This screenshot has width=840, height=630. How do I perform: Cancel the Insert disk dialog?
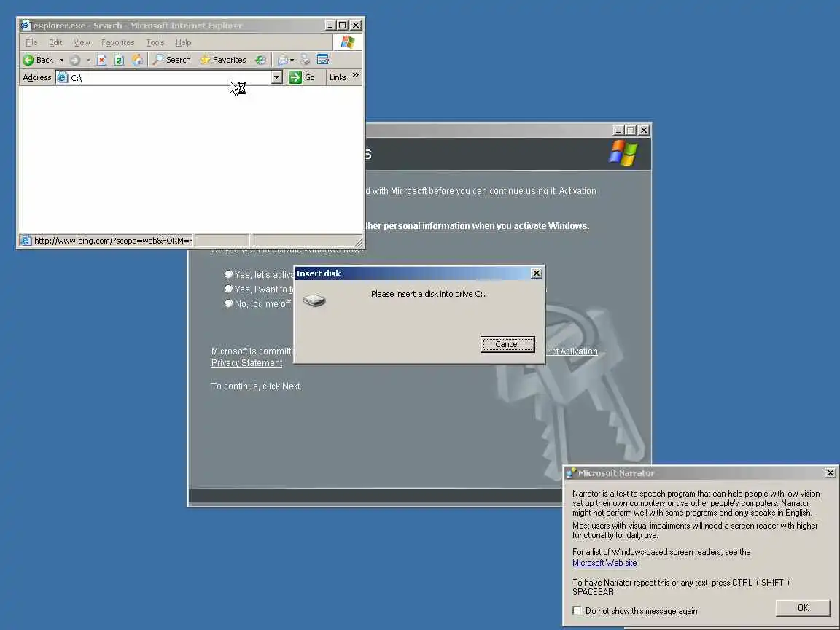click(507, 344)
